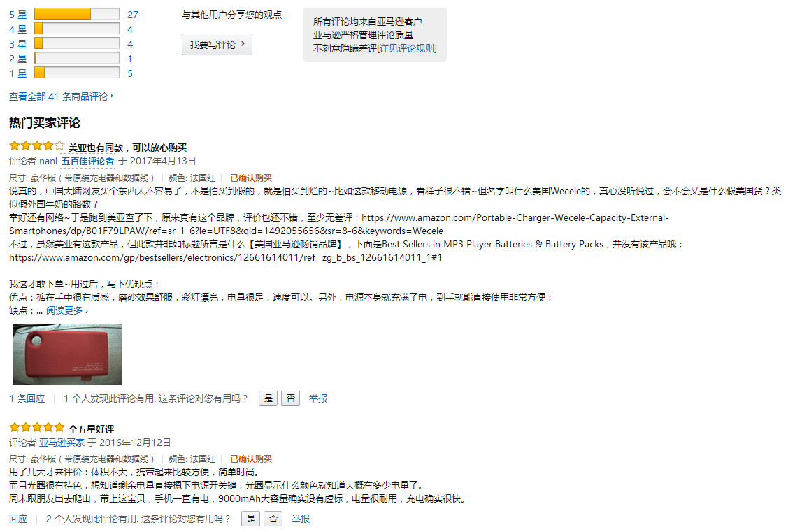The width and height of the screenshot is (795, 532).
Task: Show the 4 reviews with 3 星
Action: pyautogui.click(x=130, y=44)
